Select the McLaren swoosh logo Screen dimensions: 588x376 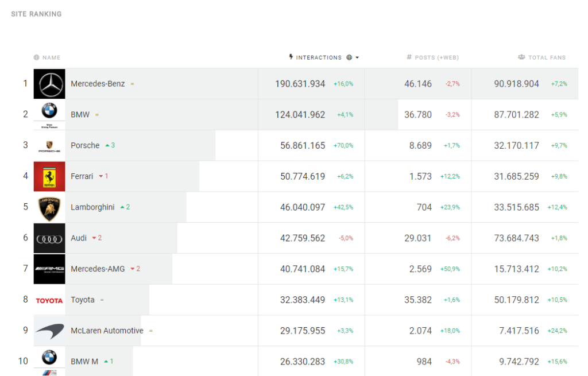coord(49,331)
